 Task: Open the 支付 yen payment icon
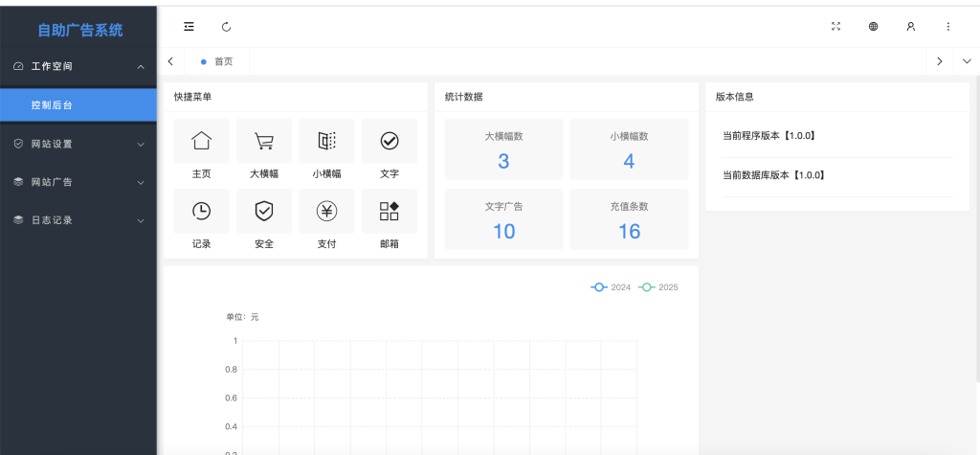pyautogui.click(x=326, y=212)
